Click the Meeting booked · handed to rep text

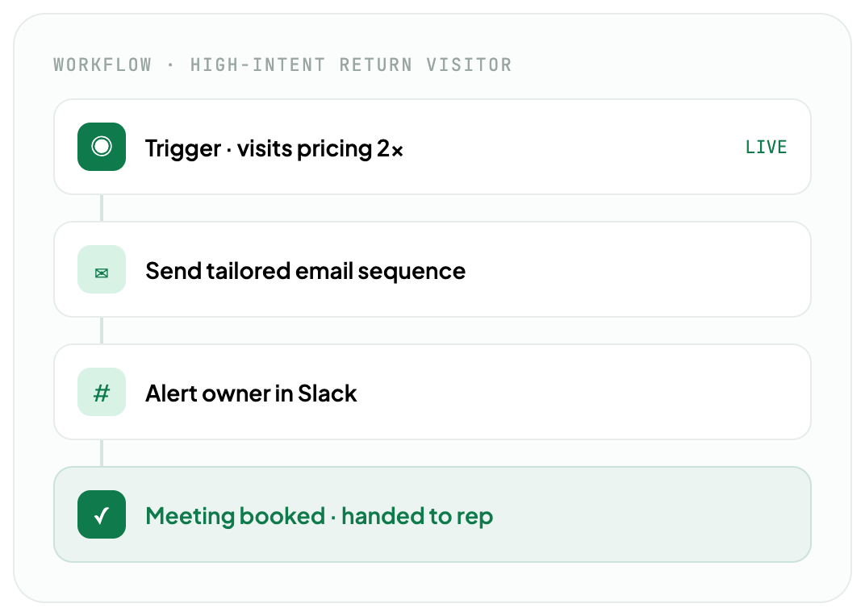pos(319,516)
